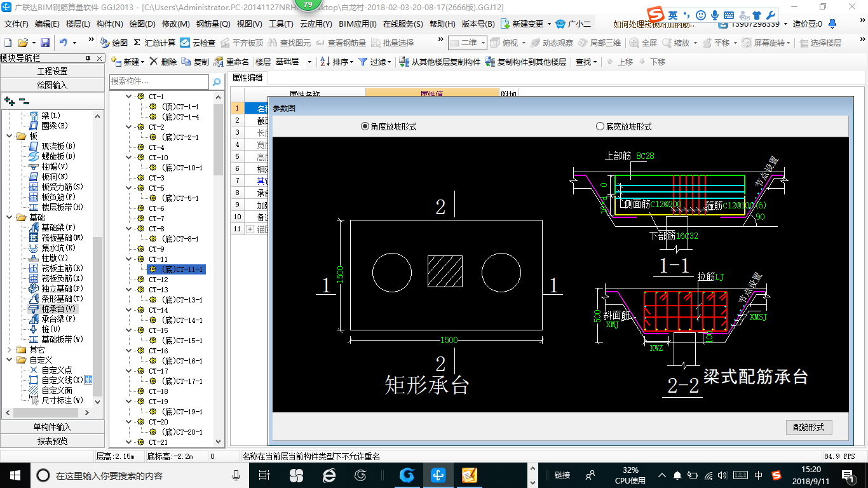The height and width of the screenshot is (488, 868).
Task: Switch to the 属性编辑 tab
Action: point(248,78)
